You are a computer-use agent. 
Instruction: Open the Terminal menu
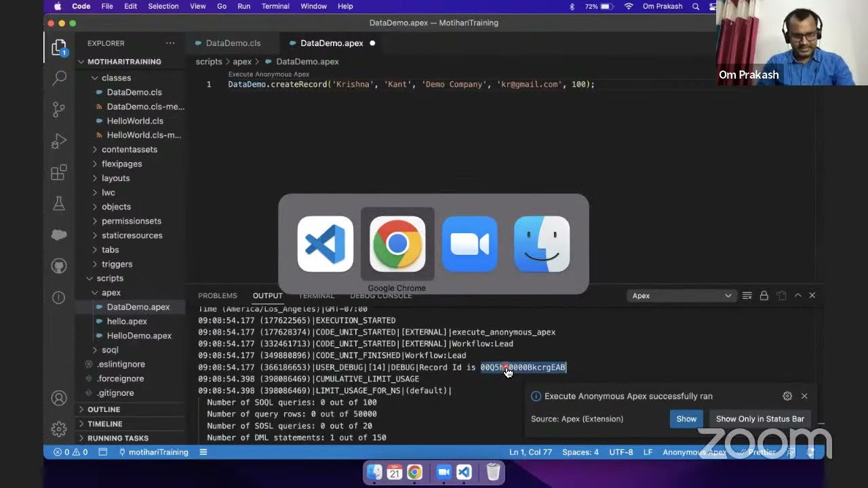point(275,7)
